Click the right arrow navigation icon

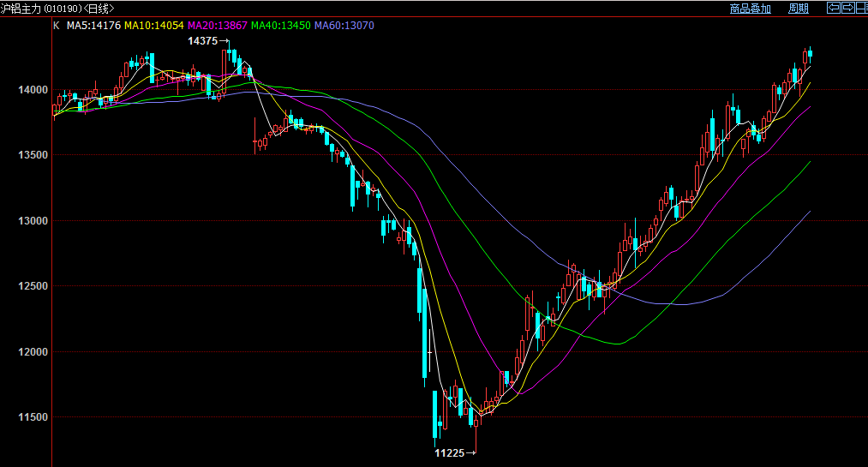847,8
